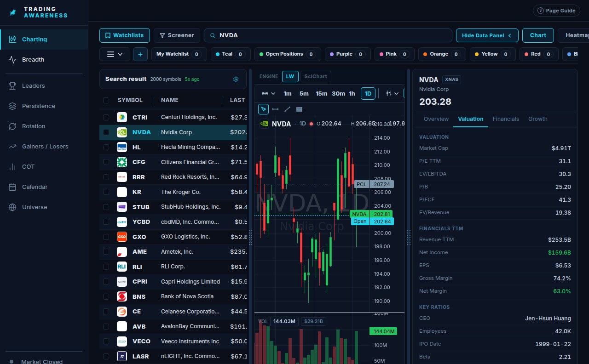Open search result settings gear
Screen dimensions: 589x364
[x=236, y=79]
